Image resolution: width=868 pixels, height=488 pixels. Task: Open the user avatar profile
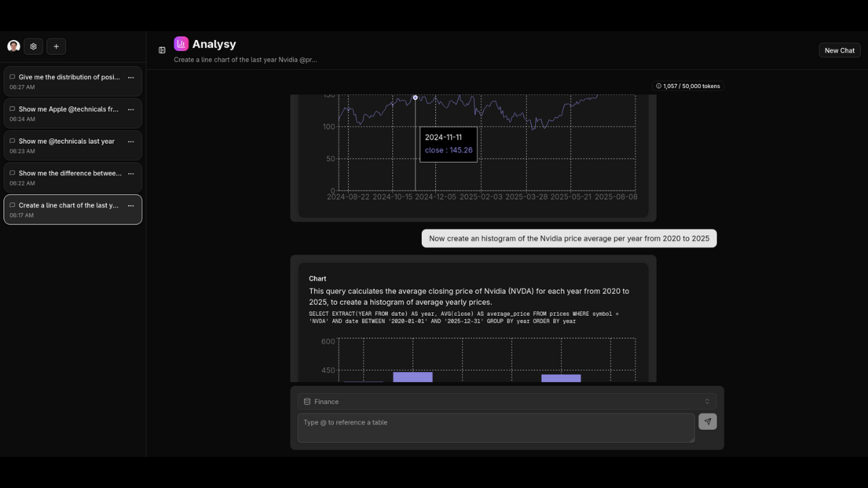[x=14, y=46]
